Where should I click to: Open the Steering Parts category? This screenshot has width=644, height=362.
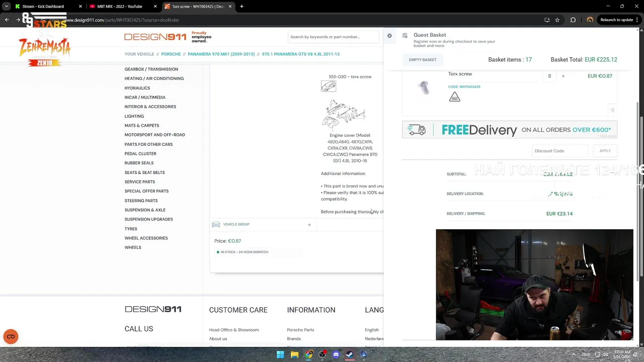coord(141,201)
